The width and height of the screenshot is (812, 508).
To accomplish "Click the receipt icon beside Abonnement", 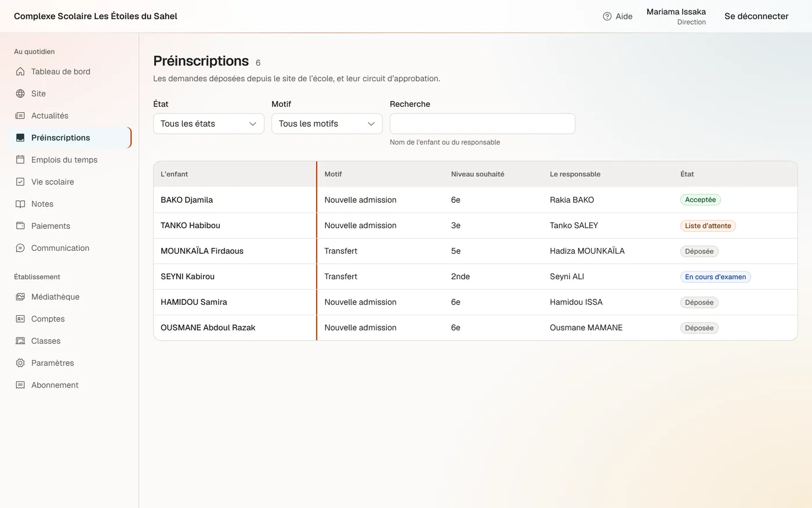I will pos(20,385).
